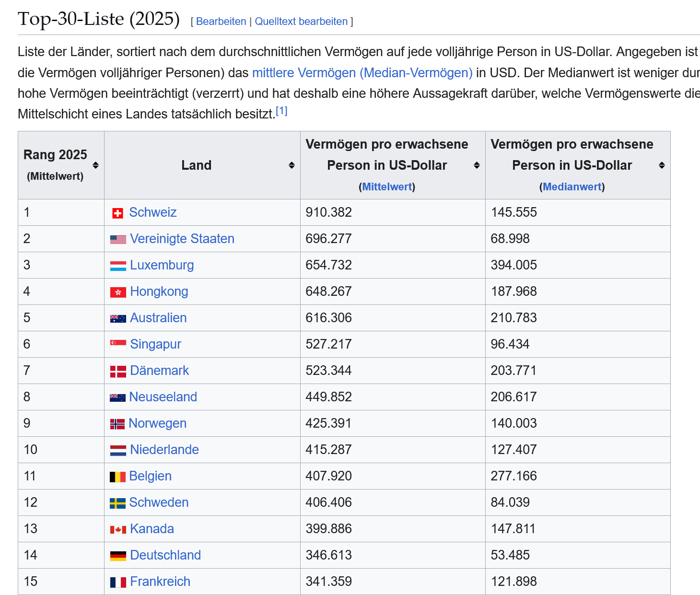
Task: Click the Switzerland flag icon
Action: point(117,213)
